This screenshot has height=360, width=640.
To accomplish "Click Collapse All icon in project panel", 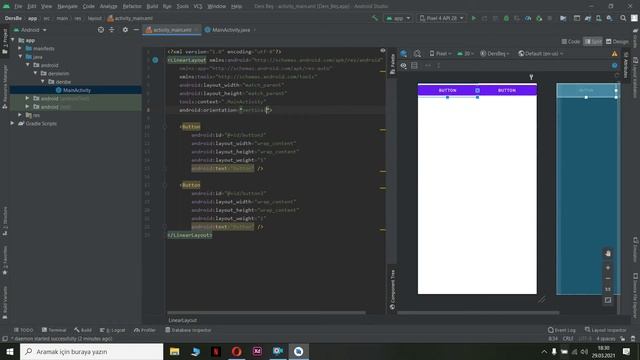I will click(x=111, y=30).
